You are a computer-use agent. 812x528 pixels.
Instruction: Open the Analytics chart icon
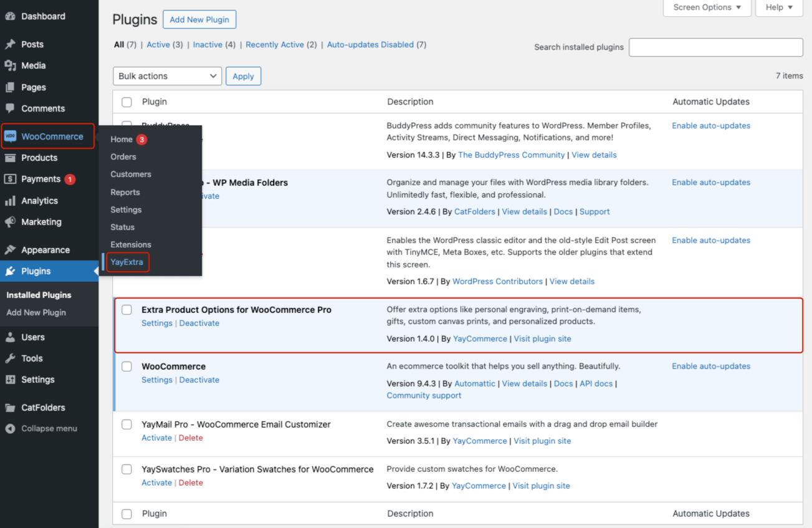pos(12,201)
